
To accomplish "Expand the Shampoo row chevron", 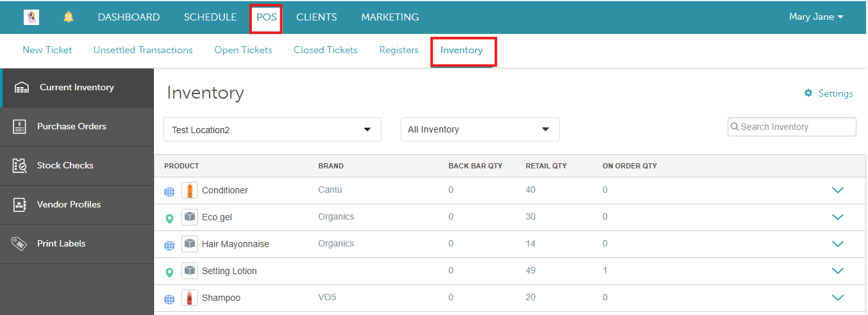I will click(x=837, y=298).
